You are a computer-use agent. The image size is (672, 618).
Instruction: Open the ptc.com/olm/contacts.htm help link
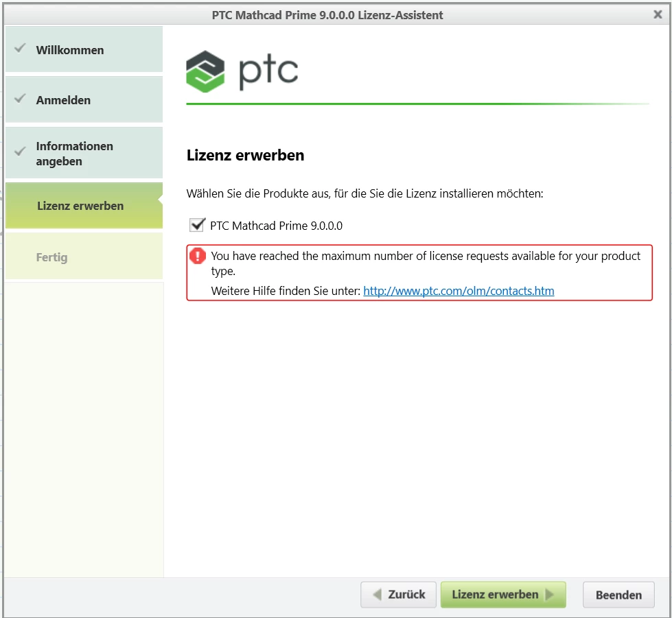tap(459, 291)
